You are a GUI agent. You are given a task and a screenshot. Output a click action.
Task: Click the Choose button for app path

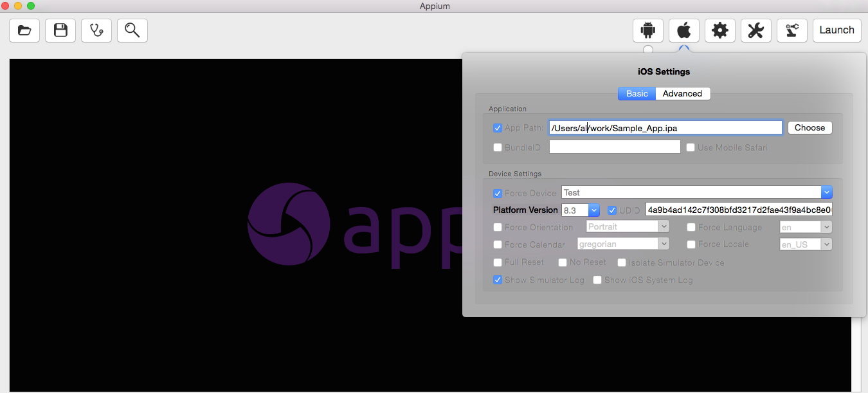tap(809, 127)
